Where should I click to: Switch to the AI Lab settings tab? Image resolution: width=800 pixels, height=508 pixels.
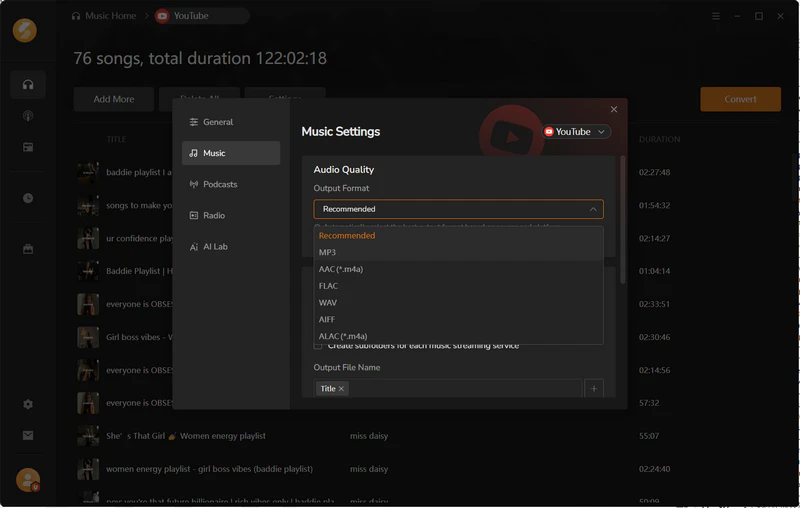click(231, 246)
